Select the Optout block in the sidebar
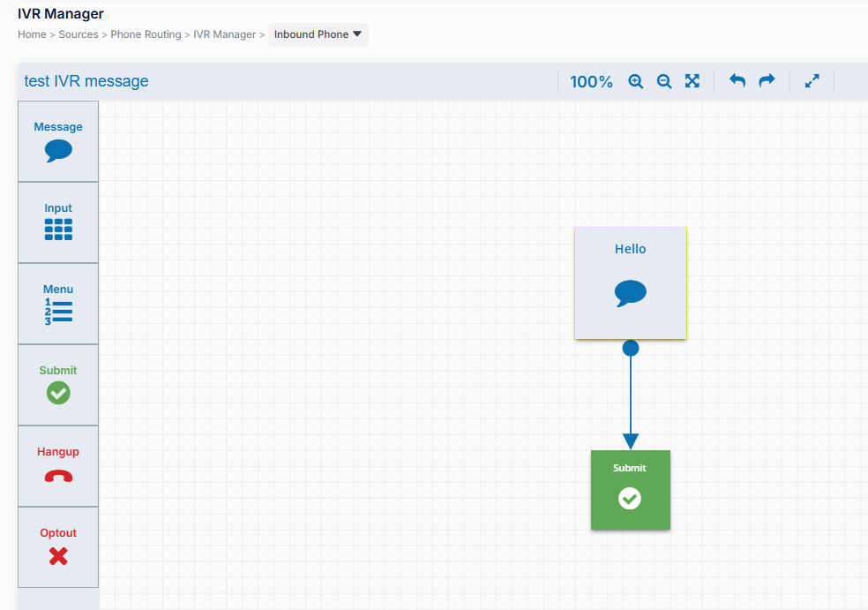868x610 pixels. pos(57,546)
